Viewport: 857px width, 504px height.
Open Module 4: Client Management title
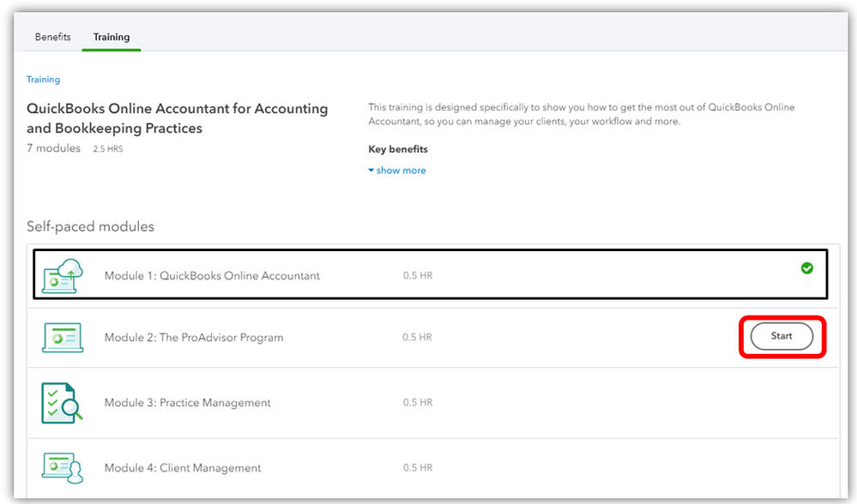[183, 468]
